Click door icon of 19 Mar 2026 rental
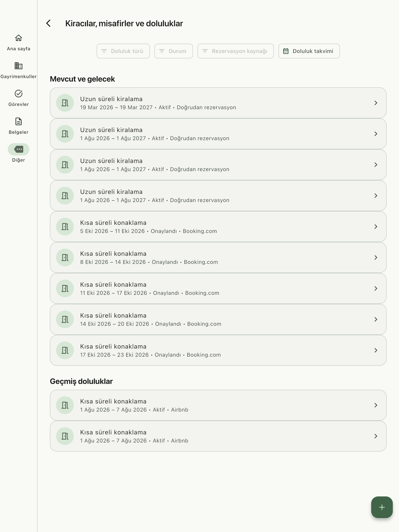This screenshot has width=399, height=532. [65, 103]
